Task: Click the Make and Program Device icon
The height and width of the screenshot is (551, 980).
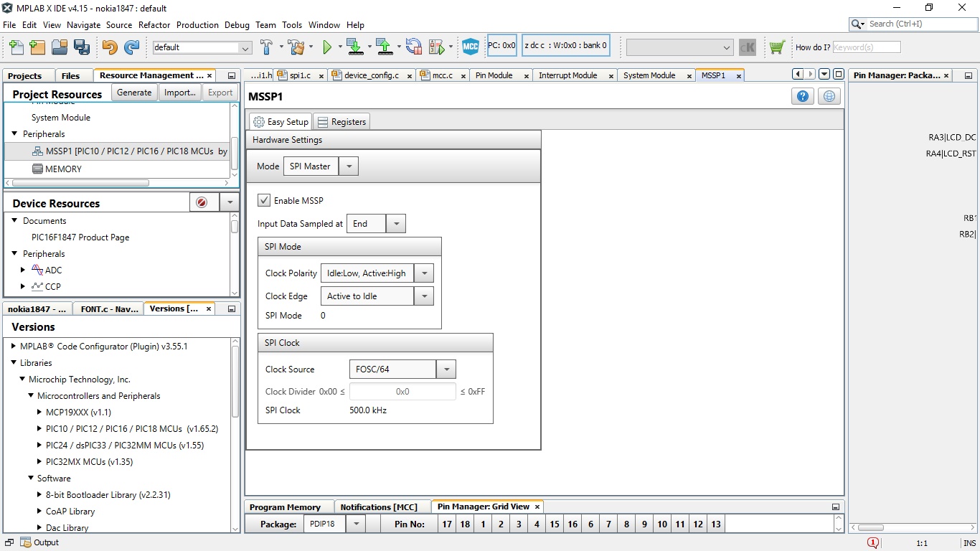Action: (x=354, y=47)
